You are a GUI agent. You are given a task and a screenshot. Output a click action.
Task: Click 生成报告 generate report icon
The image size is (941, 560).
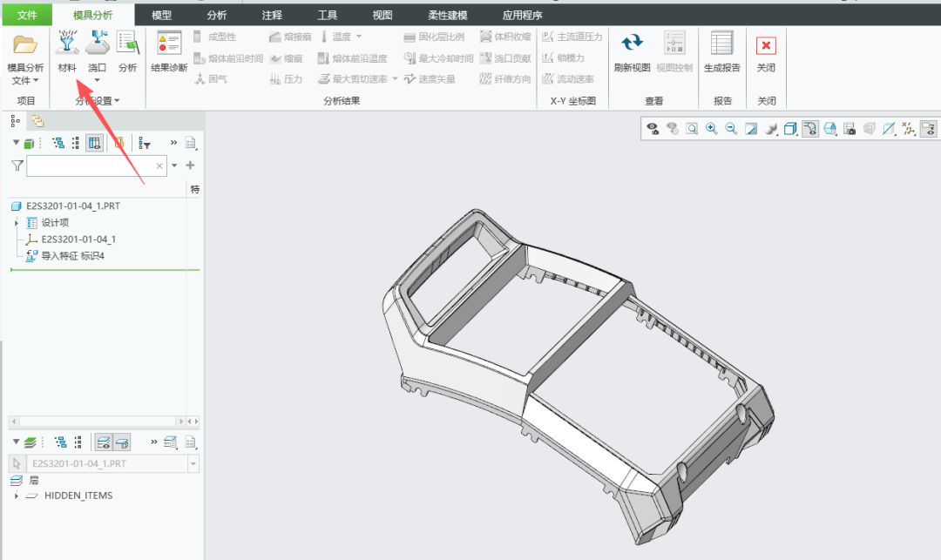(722, 44)
